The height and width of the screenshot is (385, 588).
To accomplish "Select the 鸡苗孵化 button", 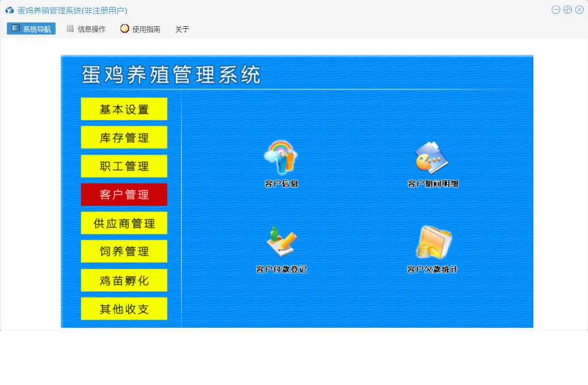I will [124, 281].
